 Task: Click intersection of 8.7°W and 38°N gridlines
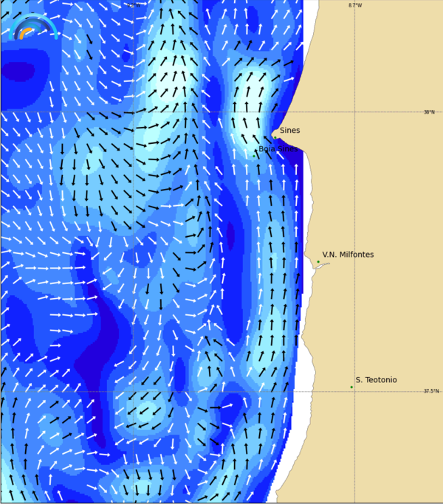coord(355,111)
